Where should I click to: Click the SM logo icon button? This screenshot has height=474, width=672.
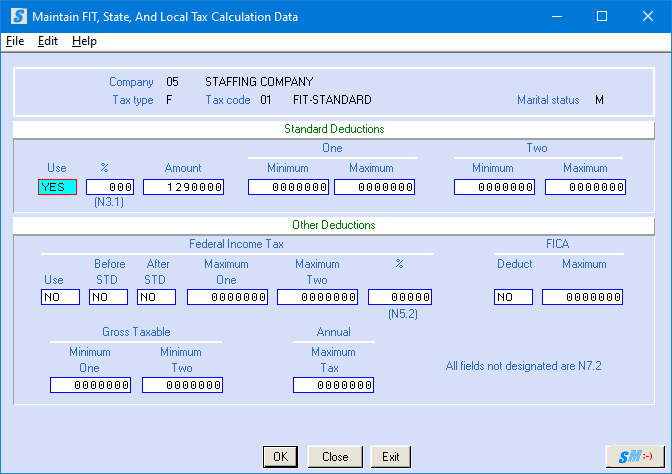[x=635, y=457]
